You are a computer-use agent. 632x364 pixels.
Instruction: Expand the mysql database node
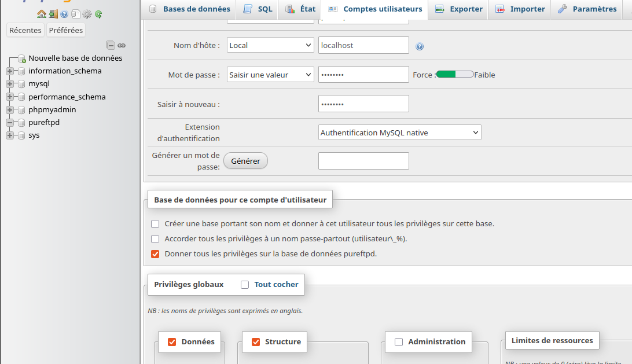coord(9,83)
